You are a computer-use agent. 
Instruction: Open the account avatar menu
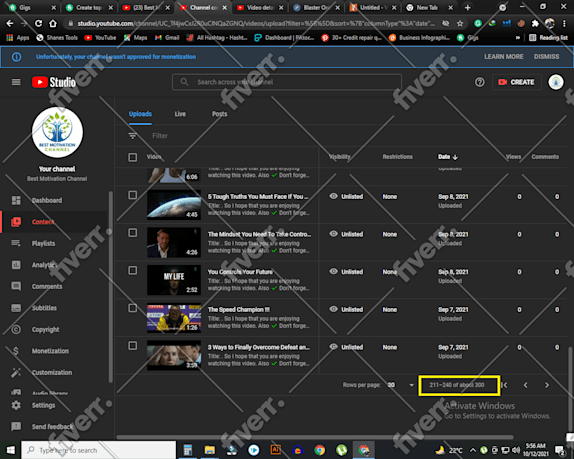pyautogui.click(x=556, y=82)
